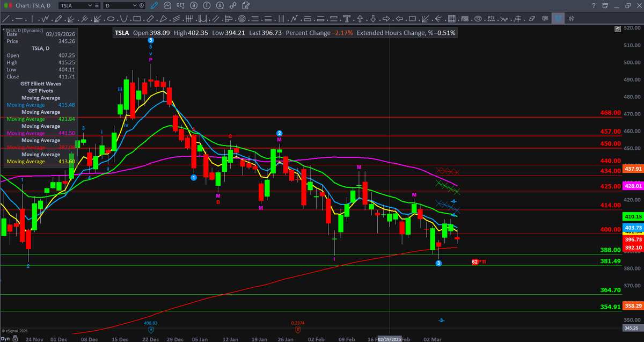Open the circular wave studies menu icon
The width and height of the screenshot is (644, 342).
point(167,5)
